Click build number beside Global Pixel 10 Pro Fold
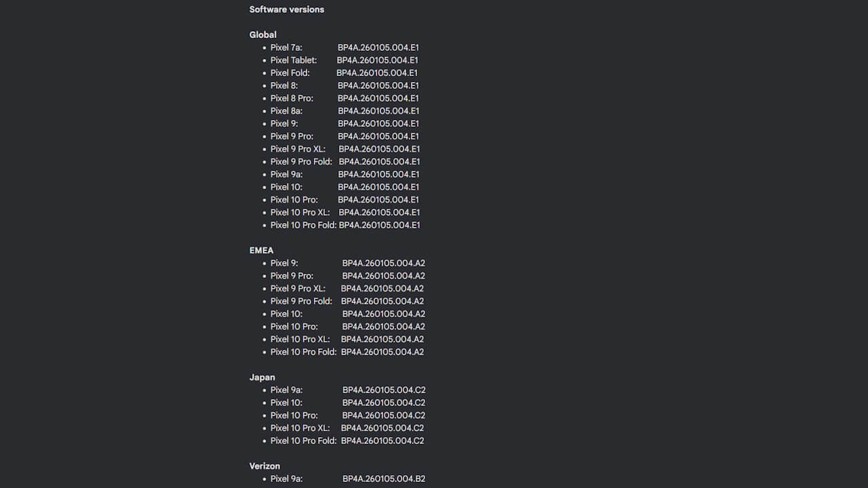 pyautogui.click(x=379, y=225)
